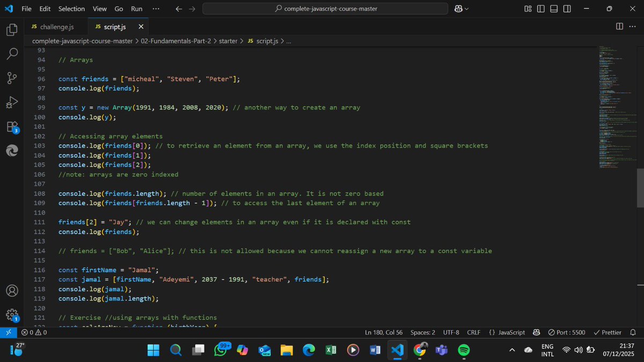This screenshot has height=362, width=644.
Task: Open the notifications bell in status bar
Action: coord(633,333)
